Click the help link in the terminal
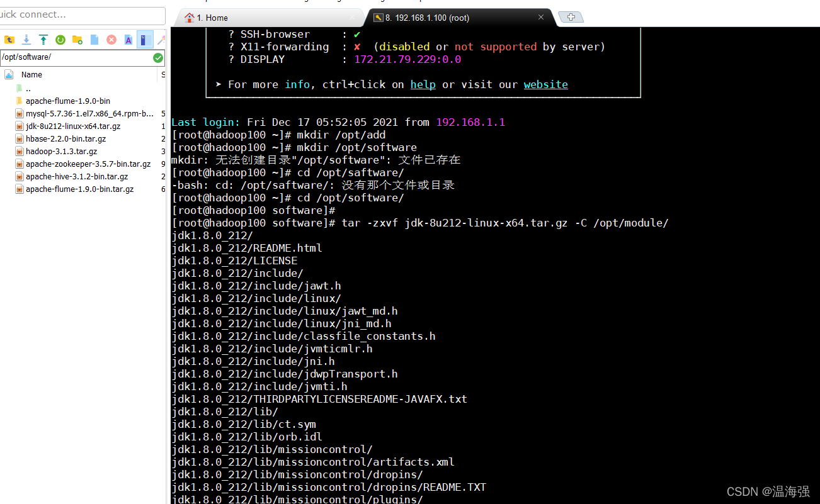This screenshot has width=820, height=504. click(x=423, y=84)
